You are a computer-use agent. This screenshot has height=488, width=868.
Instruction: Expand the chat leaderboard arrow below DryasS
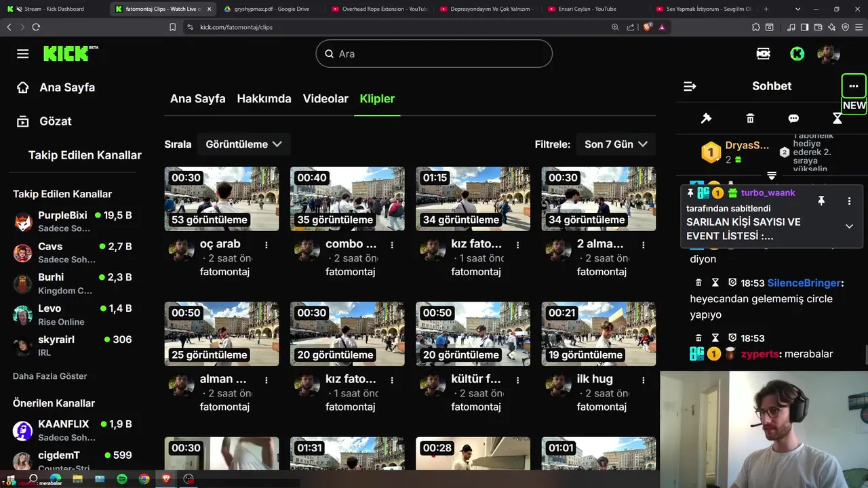coord(772,176)
